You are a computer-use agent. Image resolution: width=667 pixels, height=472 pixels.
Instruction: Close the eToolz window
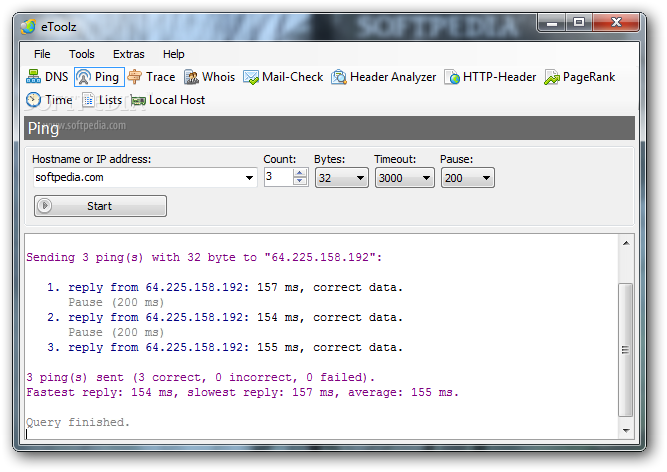(616, 23)
